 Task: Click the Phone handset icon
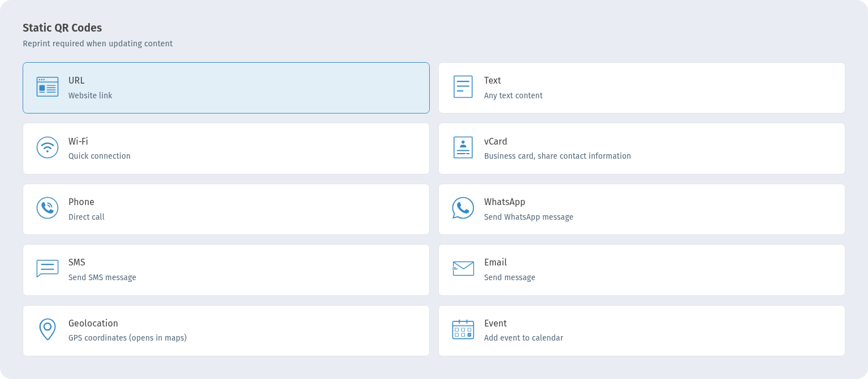[47, 208]
